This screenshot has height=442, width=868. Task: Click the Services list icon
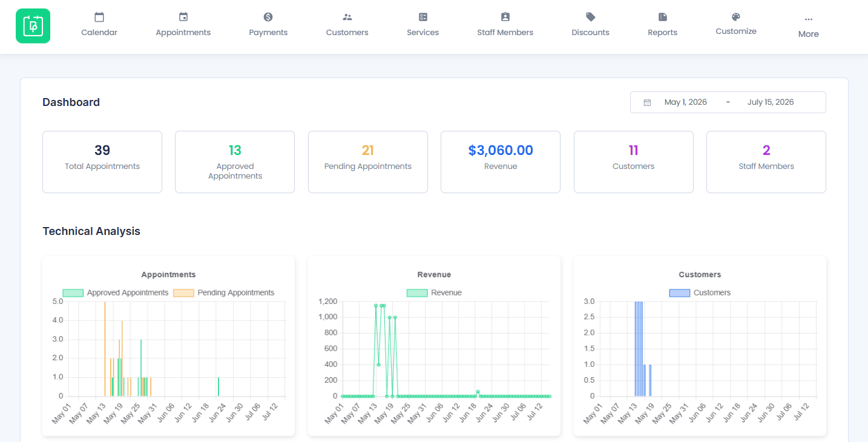point(423,17)
